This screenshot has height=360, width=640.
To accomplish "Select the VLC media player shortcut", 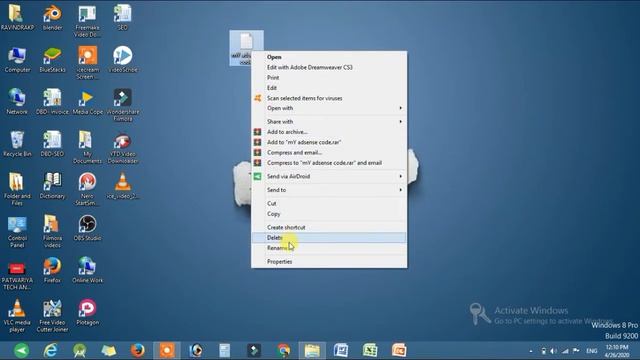I will pos(17,316).
